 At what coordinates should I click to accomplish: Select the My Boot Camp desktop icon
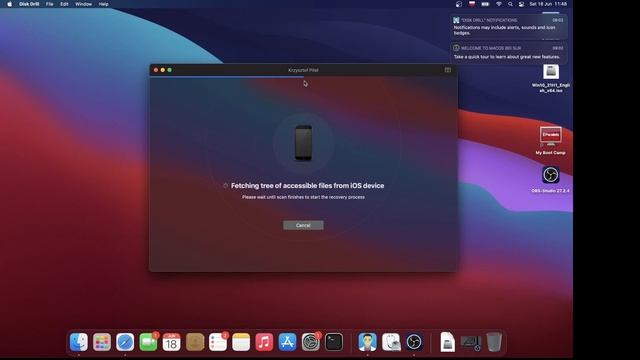551,141
